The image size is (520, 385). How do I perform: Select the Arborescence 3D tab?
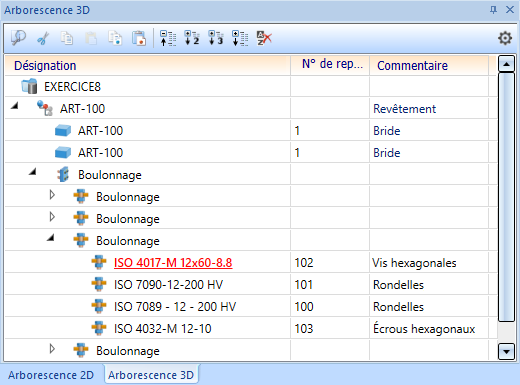click(151, 375)
